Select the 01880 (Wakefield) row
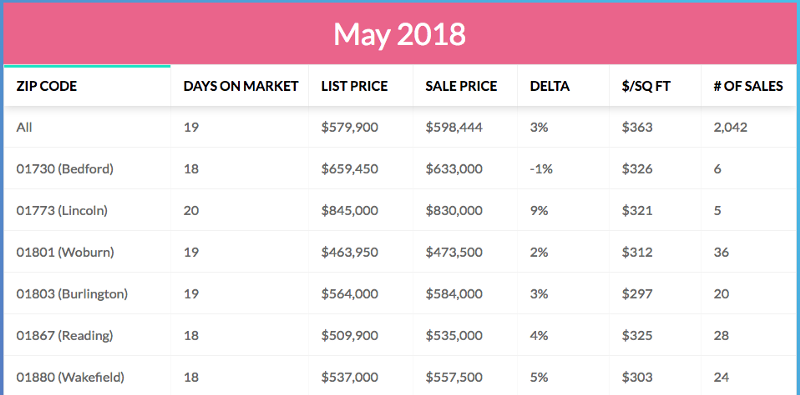Screen dimensions: 800x395 399,376
